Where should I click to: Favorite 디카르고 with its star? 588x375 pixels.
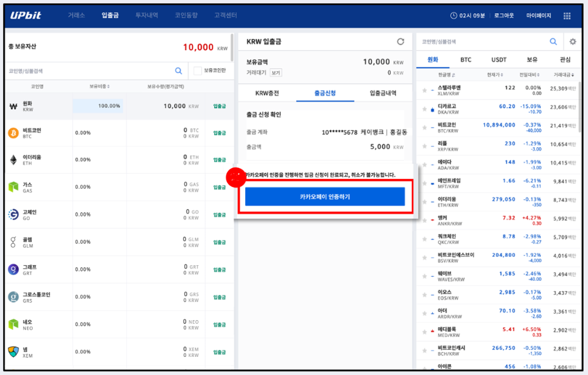point(424,109)
